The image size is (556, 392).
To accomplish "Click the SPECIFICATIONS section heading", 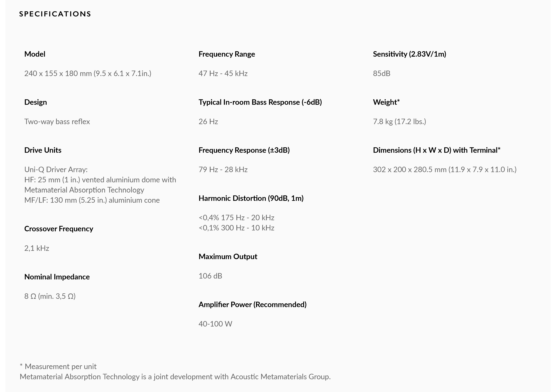I will 55,14.
